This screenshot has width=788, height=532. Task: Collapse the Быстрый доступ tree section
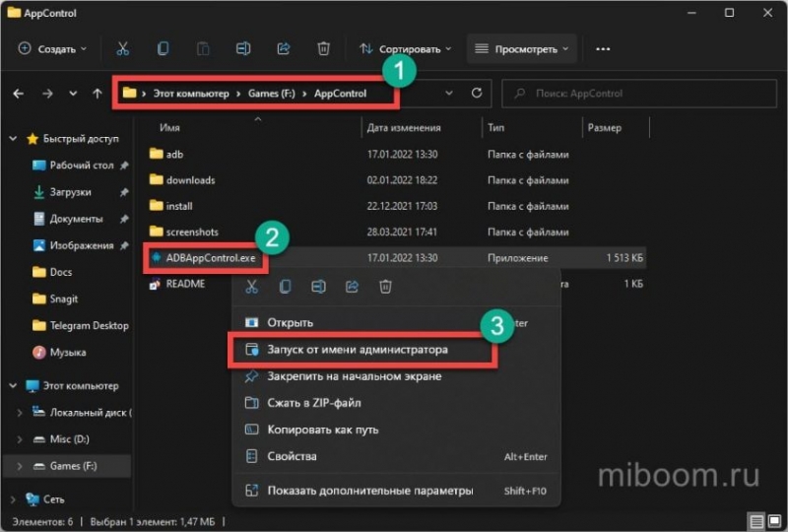(x=13, y=138)
